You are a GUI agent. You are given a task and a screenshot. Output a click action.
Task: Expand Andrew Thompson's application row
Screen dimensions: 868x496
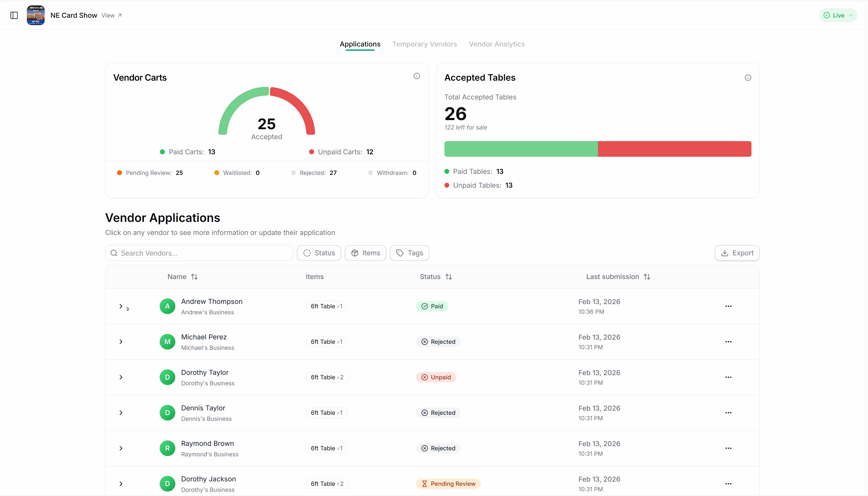click(x=121, y=306)
